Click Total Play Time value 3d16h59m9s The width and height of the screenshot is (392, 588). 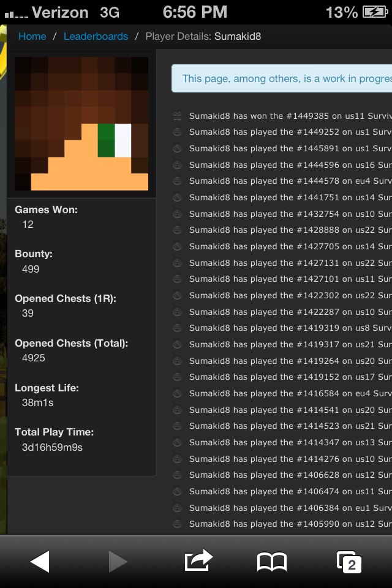52,447
